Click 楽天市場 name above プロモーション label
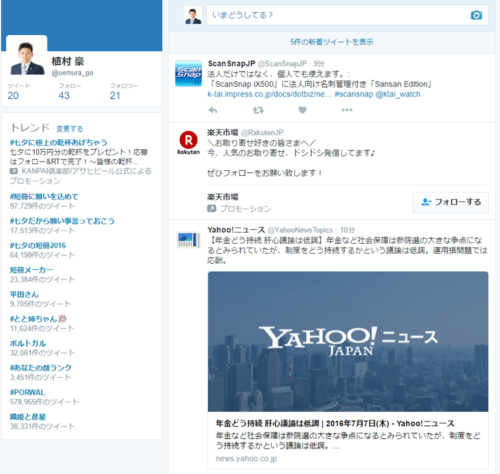This screenshot has width=500, height=474. coord(223,197)
